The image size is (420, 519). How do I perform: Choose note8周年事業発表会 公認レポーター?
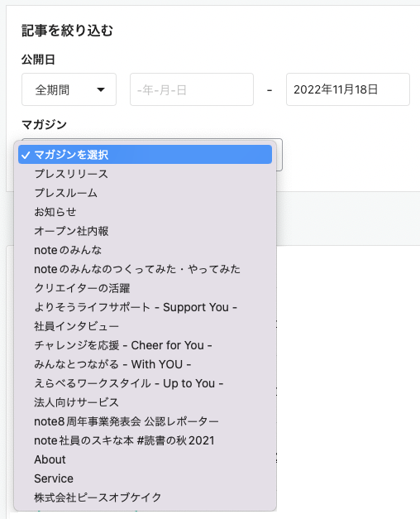(145, 421)
